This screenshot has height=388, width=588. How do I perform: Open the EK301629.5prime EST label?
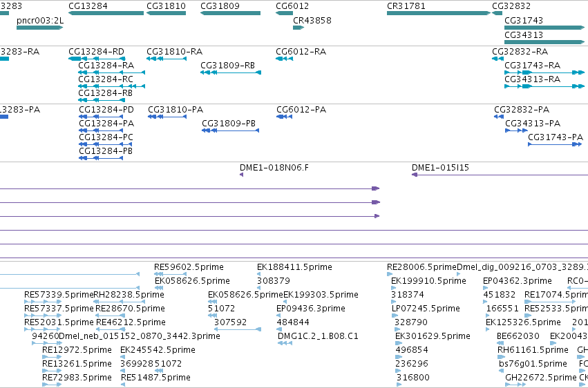point(433,336)
